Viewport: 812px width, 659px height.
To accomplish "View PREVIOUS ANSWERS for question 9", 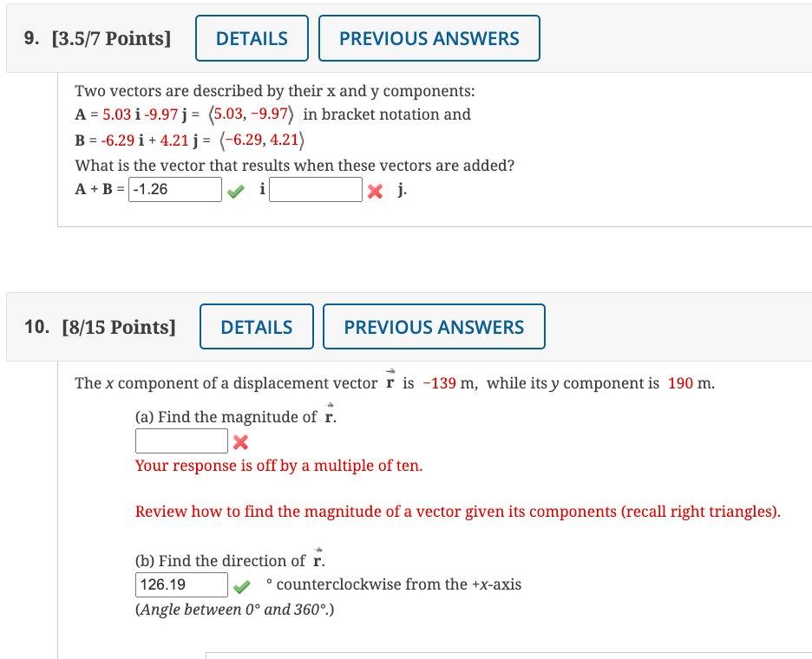I will click(429, 38).
